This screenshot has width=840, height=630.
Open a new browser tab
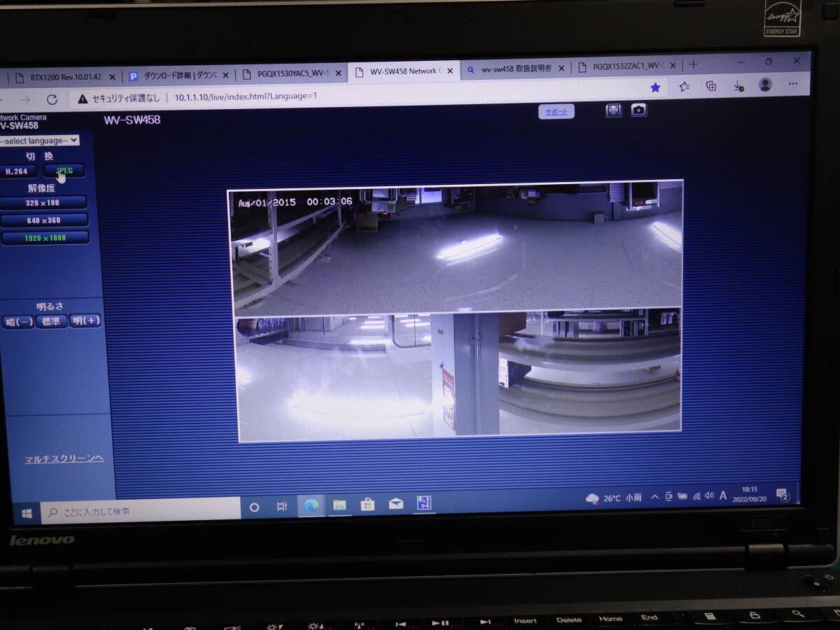693,64
